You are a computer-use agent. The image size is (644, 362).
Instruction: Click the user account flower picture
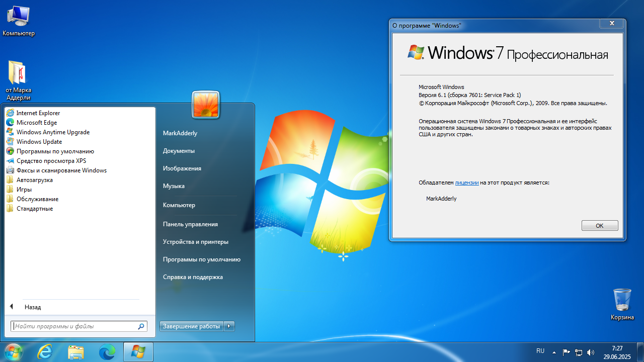[206, 105]
